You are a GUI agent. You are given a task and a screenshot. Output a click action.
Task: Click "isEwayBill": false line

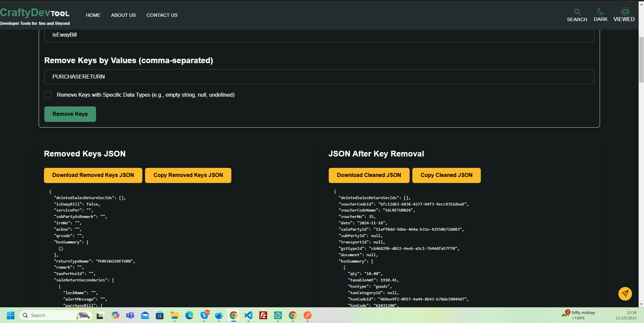click(77, 204)
